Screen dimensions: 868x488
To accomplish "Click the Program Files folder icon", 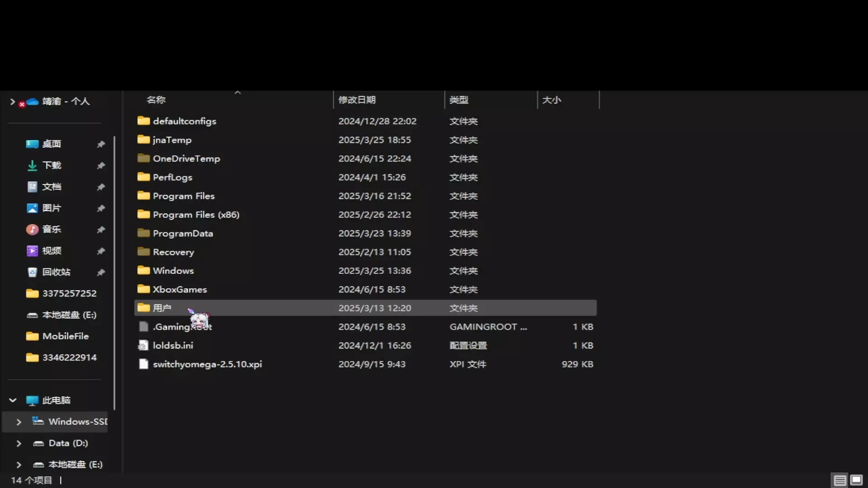I will click(x=143, y=196).
